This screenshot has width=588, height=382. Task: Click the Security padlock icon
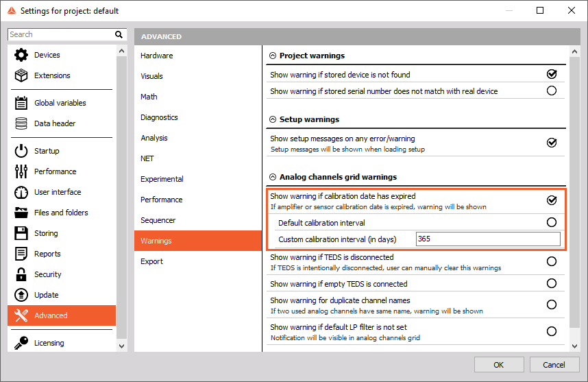click(21, 274)
